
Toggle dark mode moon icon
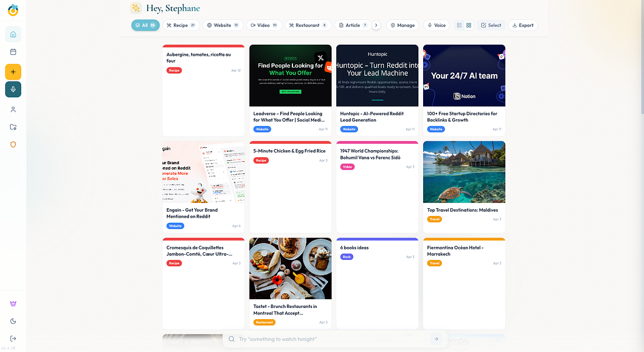coord(13,321)
